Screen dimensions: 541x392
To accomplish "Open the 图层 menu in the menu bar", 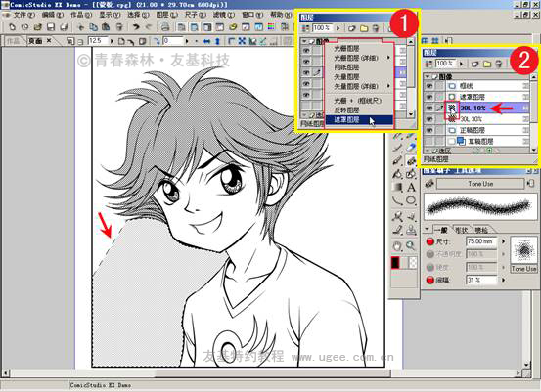I will click(x=167, y=15).
